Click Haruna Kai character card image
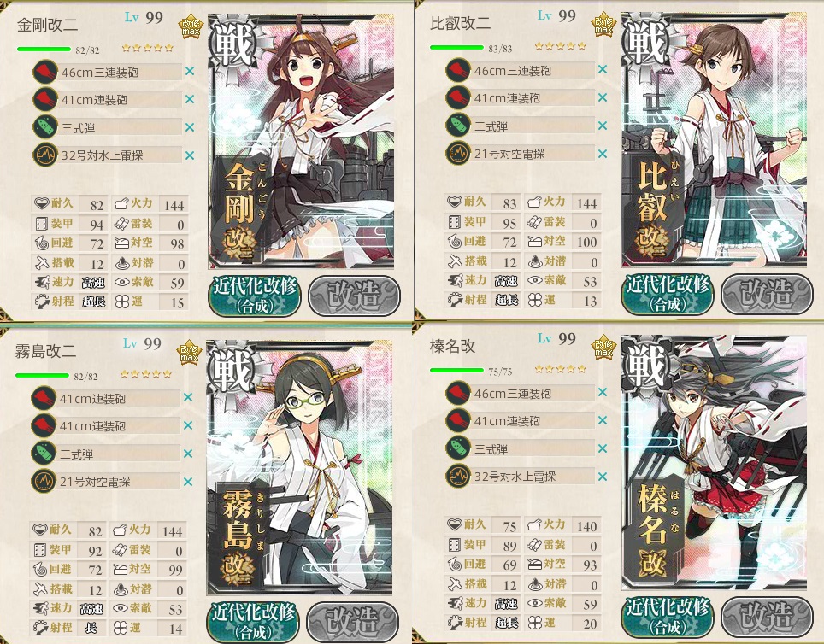Image resolution: width=824 pixels, height=644 pixels. pyautogui.click(x=714, y=462)
